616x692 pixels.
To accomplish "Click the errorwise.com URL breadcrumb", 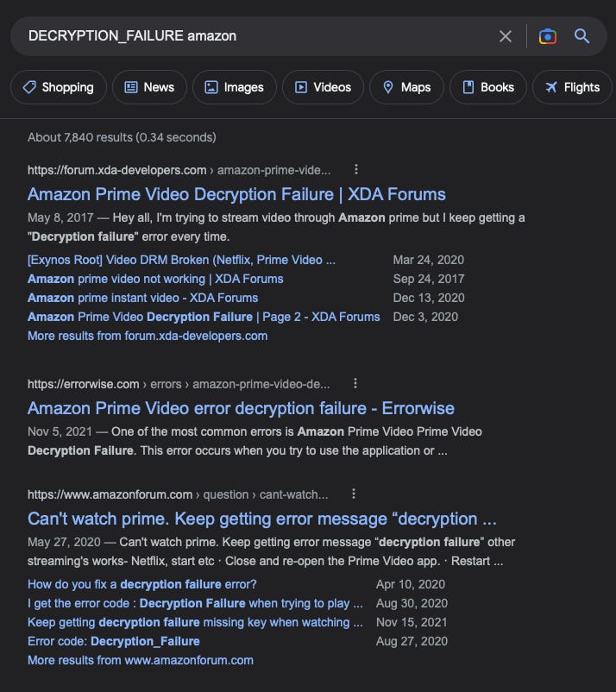I will 179,384.
